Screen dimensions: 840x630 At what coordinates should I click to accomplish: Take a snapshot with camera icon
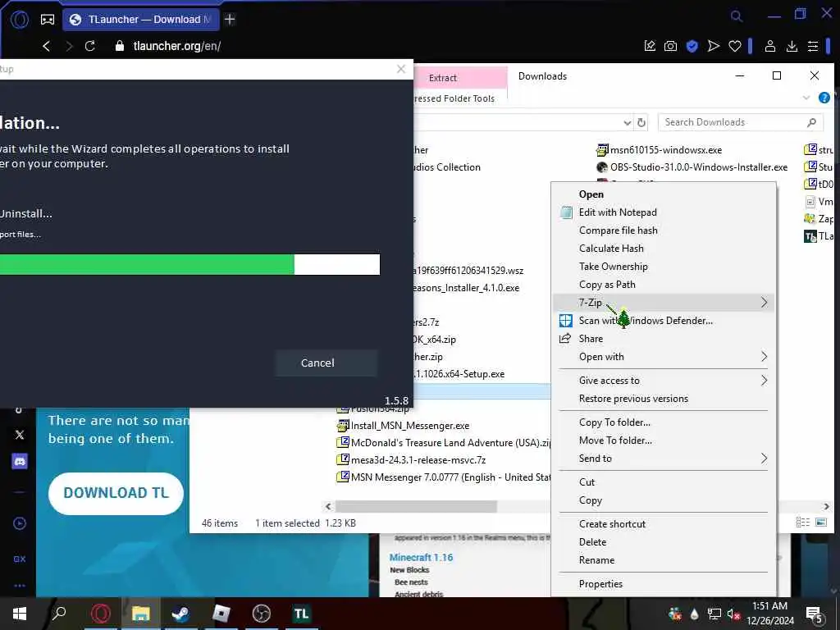(x=671, y=46)
